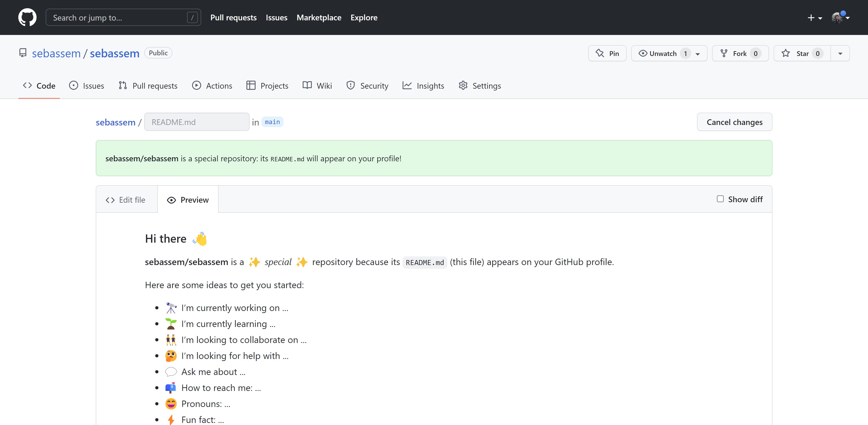Open the profile menu dropdown caret

[x=848, y=18]
